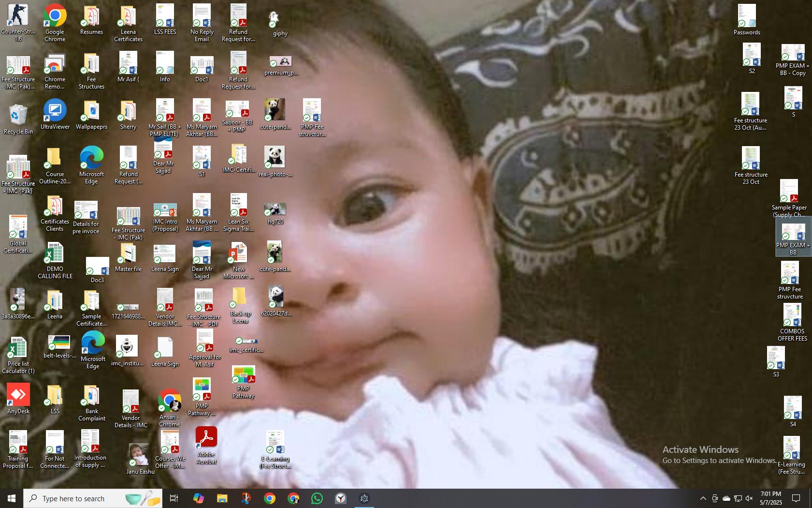Image resolution: width=812 pixels, height=508 pixels.
Task: Open the Resumes folder
Action: pos(91,20)
